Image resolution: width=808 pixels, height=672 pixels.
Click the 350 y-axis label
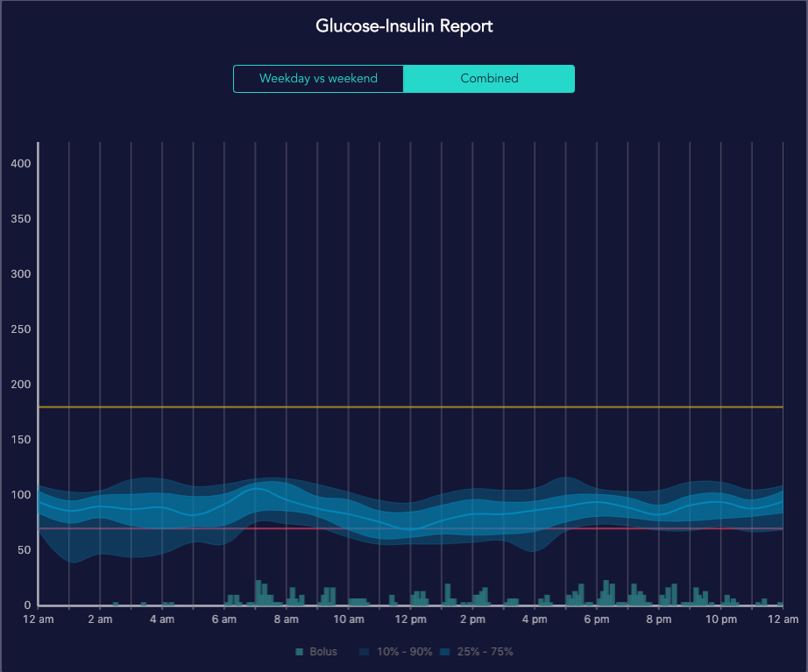21,218
